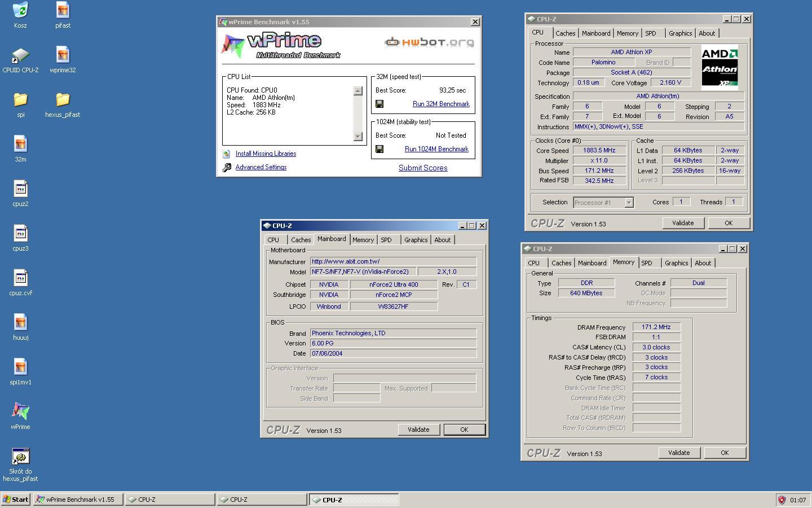Open Memory tab in top-right CPU-Z window
812x508 pixels.
click(627, 33)
